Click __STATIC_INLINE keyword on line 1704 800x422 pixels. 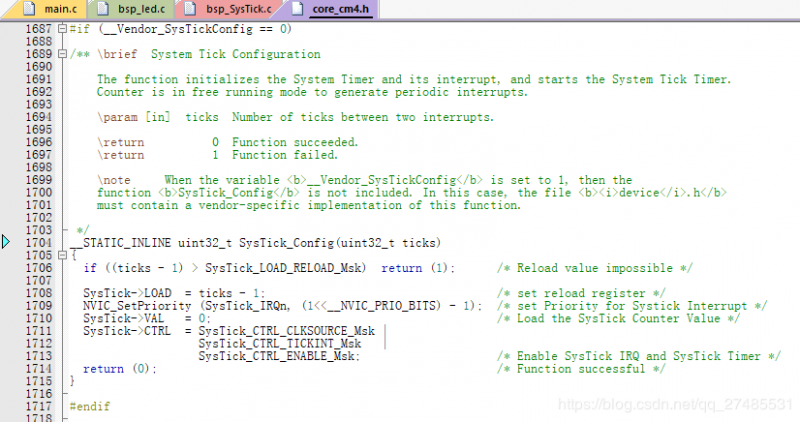[120, 243]
